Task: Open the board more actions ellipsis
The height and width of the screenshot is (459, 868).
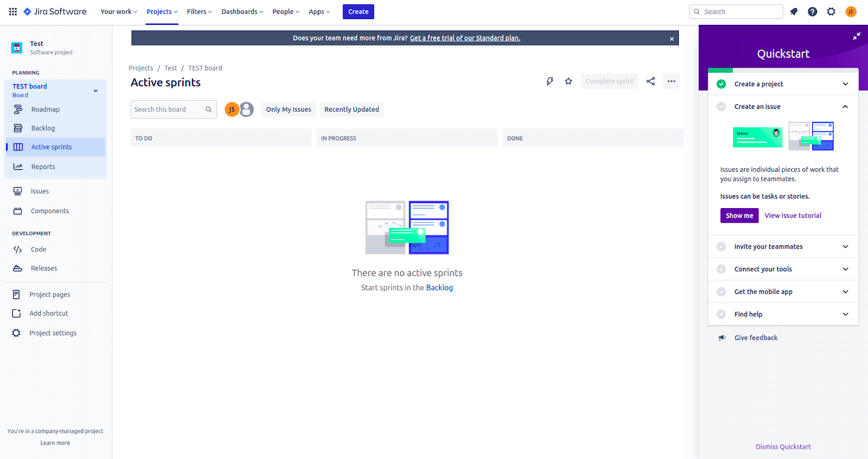Action: point(671,81)
